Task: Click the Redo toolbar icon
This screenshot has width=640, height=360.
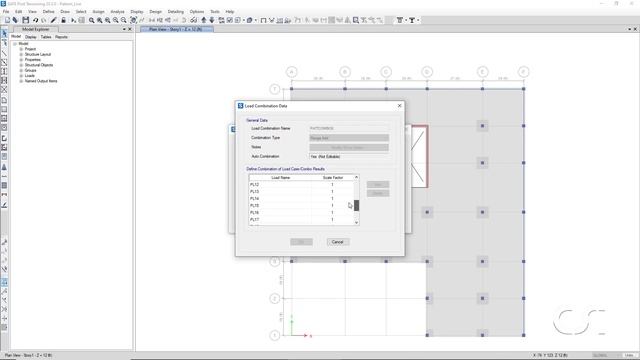Action: click(x=44, y=20)
